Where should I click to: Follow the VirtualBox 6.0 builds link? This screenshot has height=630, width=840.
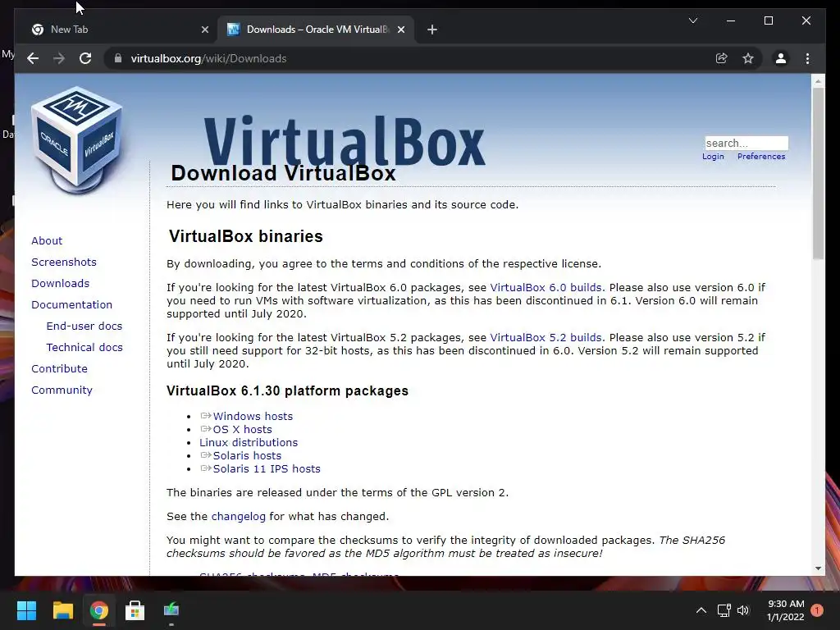click(546, 288)
